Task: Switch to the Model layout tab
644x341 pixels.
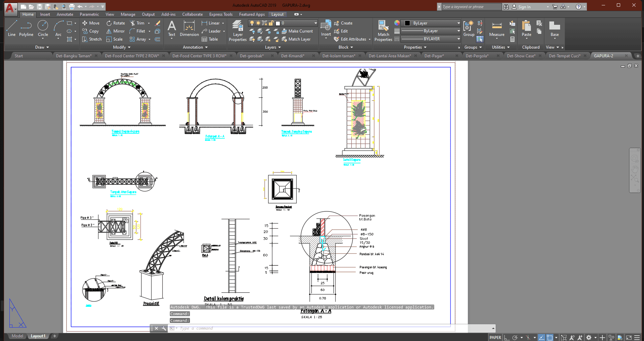Action: [x=17, y=336]
